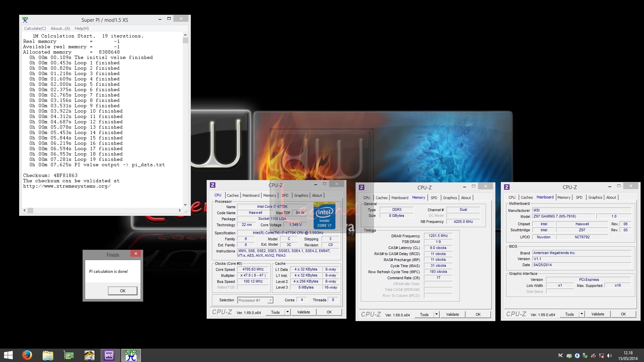Image resolution: width=644 pixels, height=362 pixels.
Task: Click the Checksum: 4BF81863 line in Super PI
Action: 50,175
